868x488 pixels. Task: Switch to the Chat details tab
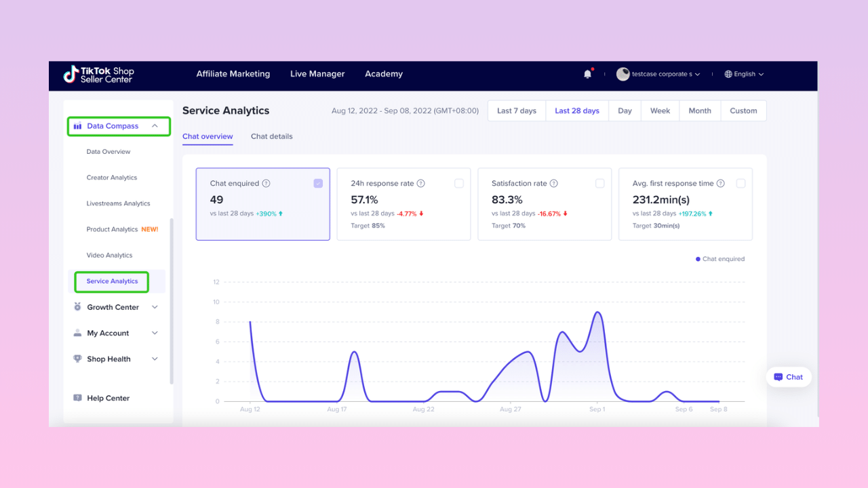click(271, 136)
